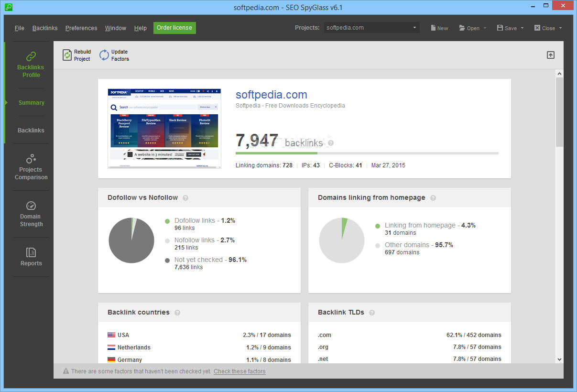Click '1.2% / 9 domains' value
Viewport: 577px width, 392px height.
click(x=269, y=348)
